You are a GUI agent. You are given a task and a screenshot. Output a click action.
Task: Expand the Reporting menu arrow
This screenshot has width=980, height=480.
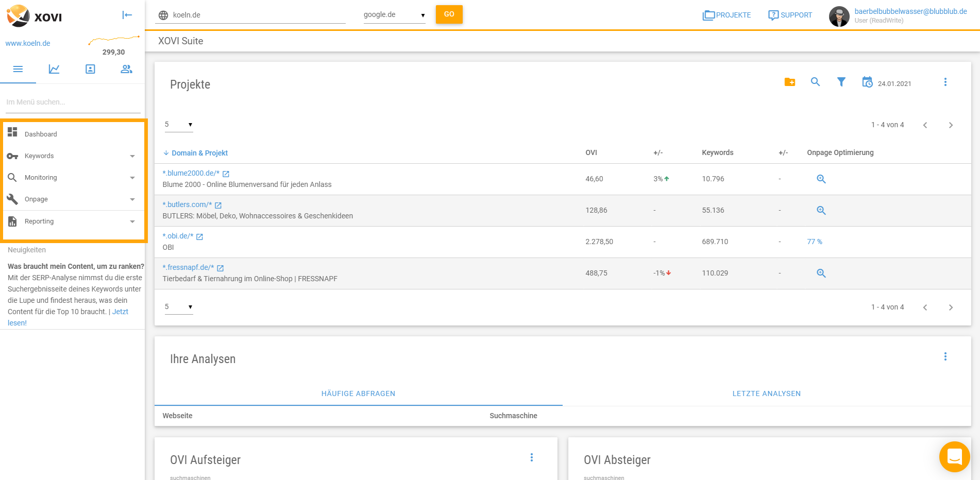coord(132,221)
